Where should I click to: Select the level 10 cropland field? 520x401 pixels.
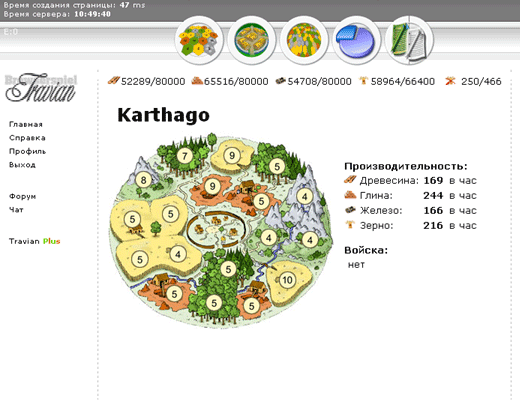click(287, 280)
